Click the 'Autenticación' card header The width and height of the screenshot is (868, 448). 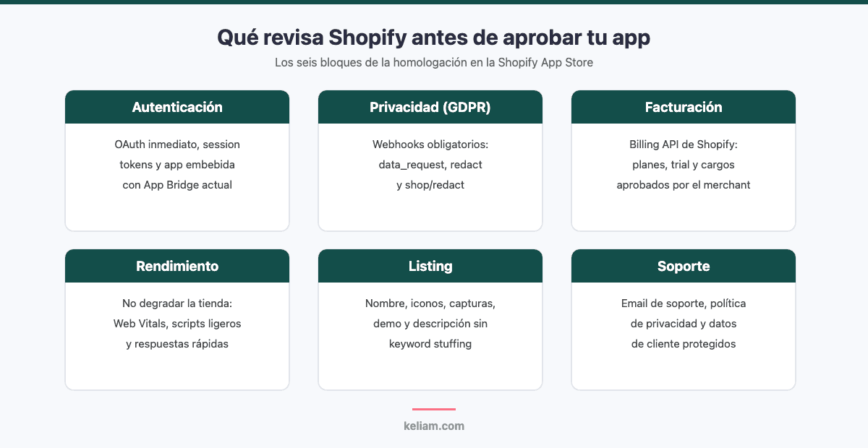click(x=177, y=107)
